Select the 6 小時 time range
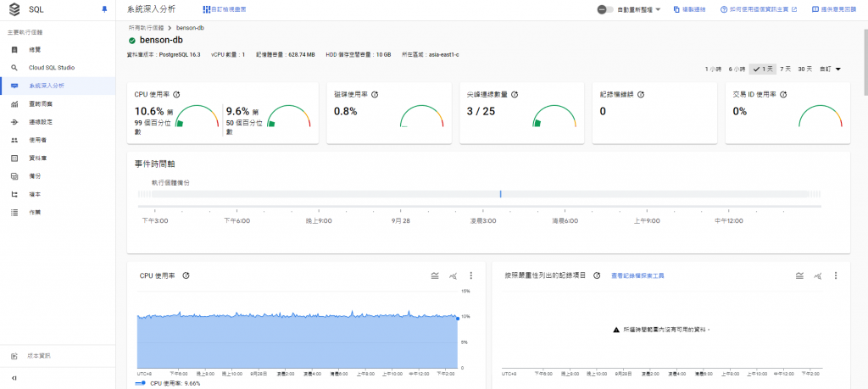Image resolution: width=868 pixels, height=389 pixels. (x=737, y=69)
